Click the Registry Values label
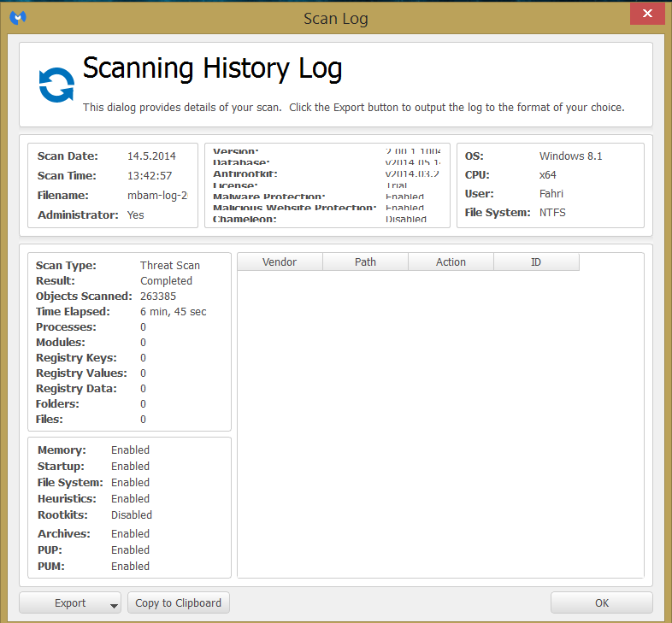 [81, 373]
